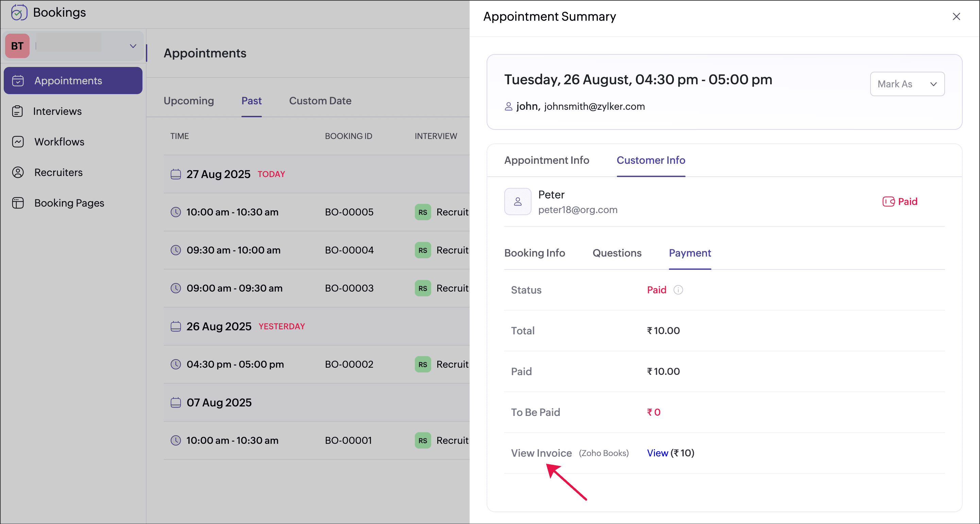This screenshot has height=524, width=980.
Task: Click the info icon beside Paid status
Action: point(678,290)
